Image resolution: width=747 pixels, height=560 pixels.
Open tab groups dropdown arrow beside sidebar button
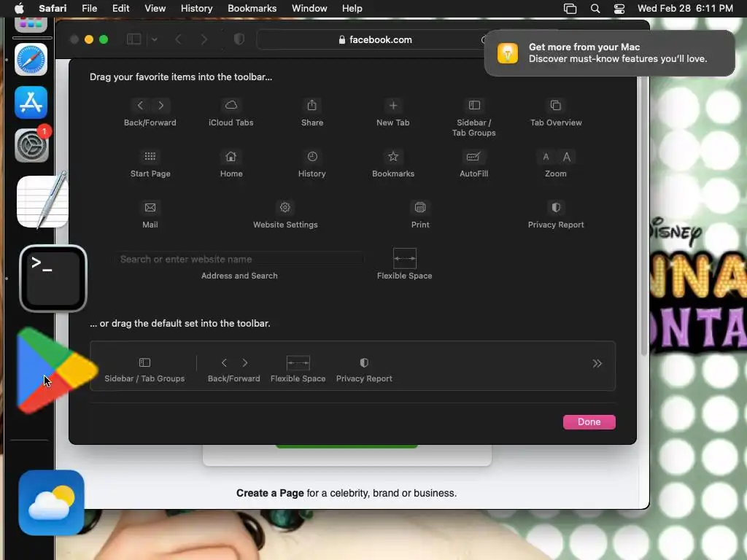155,39
